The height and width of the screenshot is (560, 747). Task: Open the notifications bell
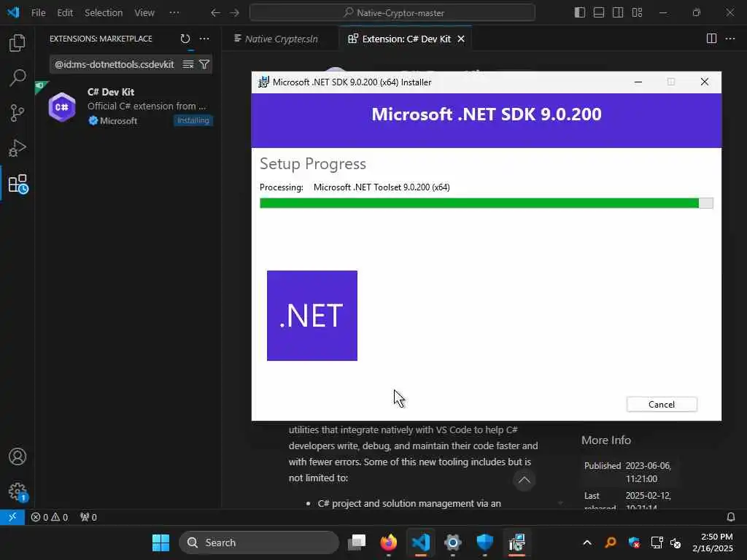730,517
